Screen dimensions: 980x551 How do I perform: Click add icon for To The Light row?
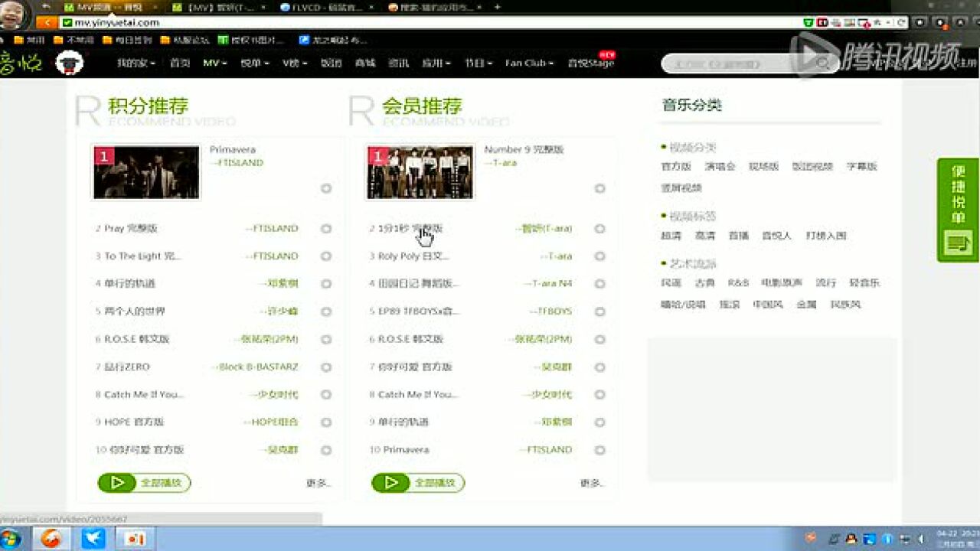[x=326, y=256]
